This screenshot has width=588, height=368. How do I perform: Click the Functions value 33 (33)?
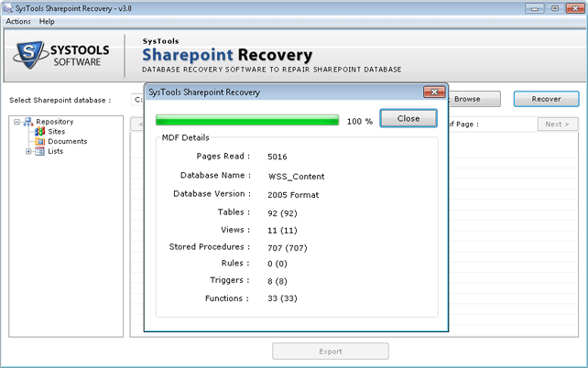coord(282,298)
